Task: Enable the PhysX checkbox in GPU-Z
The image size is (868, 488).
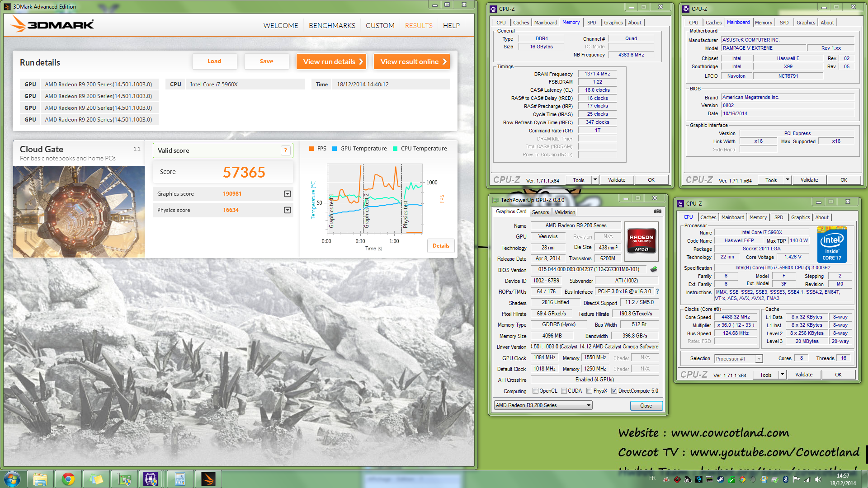Action: [589, 391]
